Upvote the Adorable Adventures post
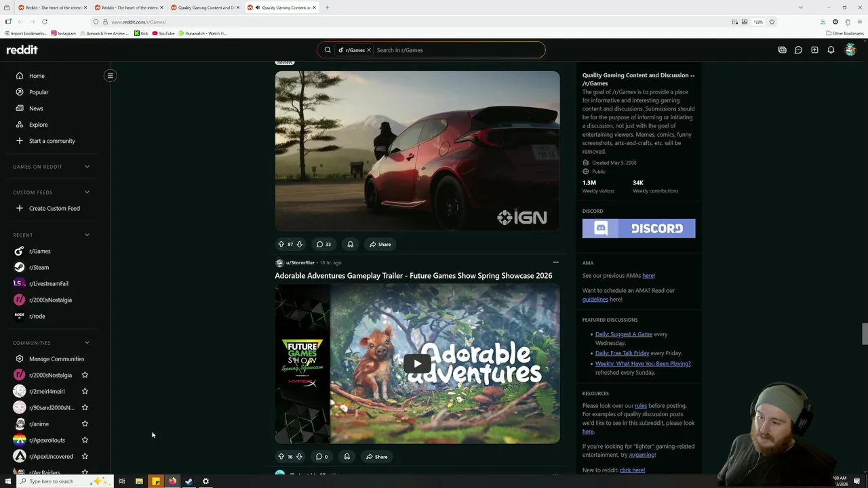The image size is (868, 488). (281, 456)
